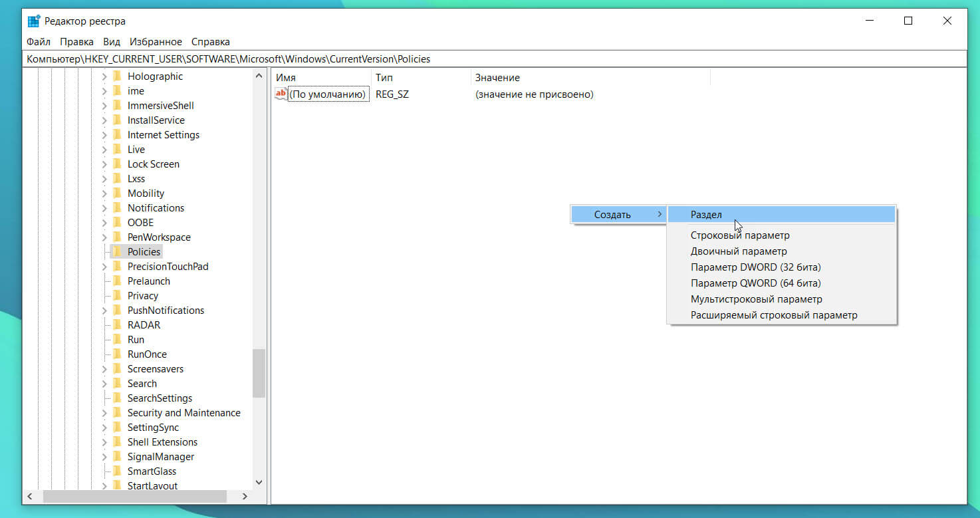Click the Search folder icon
This screenshot has width=980, height=518.
pos(117,384)
